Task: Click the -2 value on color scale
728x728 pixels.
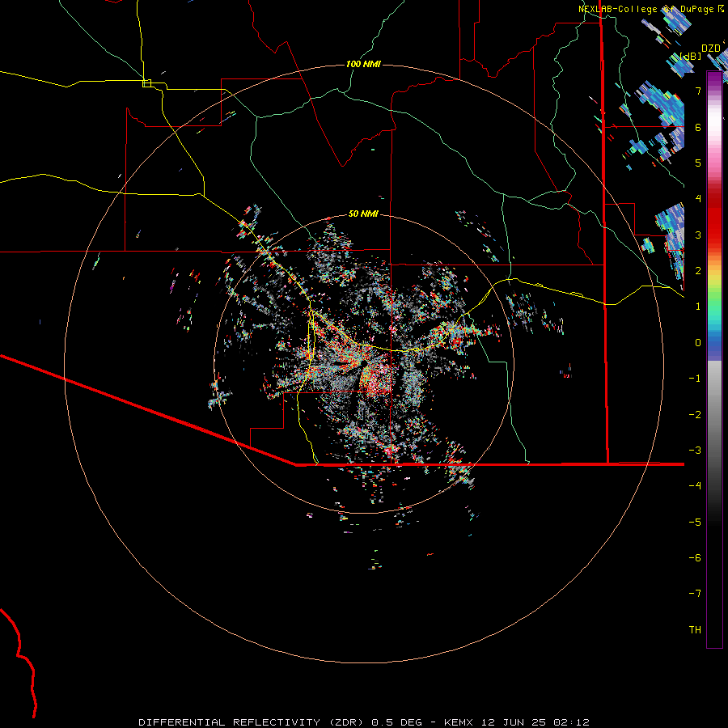Action: click(695, 414)
